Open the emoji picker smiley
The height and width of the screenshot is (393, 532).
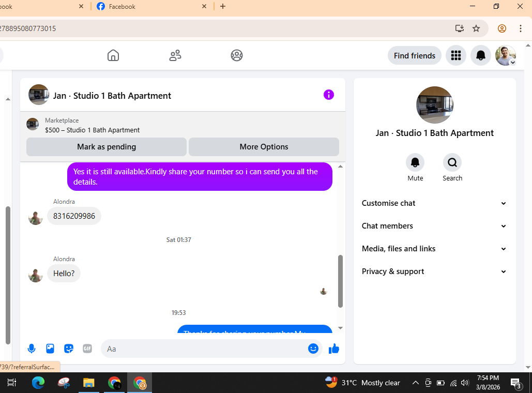[x=313, y=349]
